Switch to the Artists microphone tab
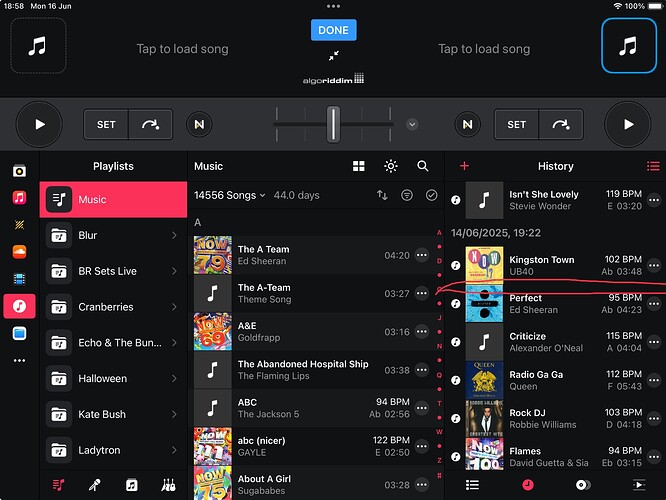This screenshot has height=500, width=666. pos(95,485)
